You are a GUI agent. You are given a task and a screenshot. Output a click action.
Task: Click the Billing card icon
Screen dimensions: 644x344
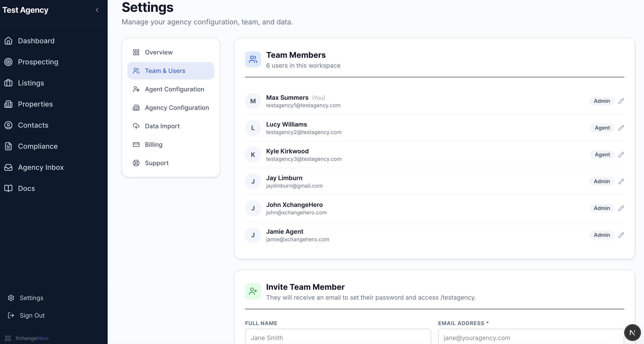pyautogui.click(x=136, y=145)
